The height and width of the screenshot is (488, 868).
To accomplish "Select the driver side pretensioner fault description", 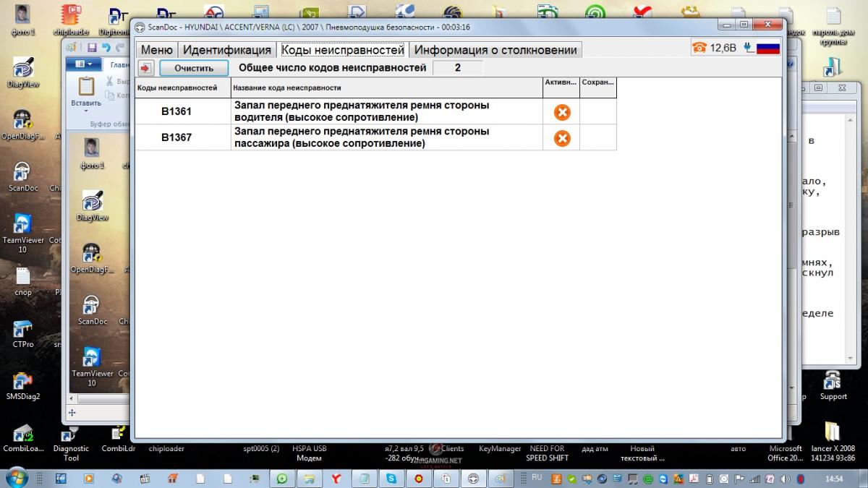I will coord(387,111).
